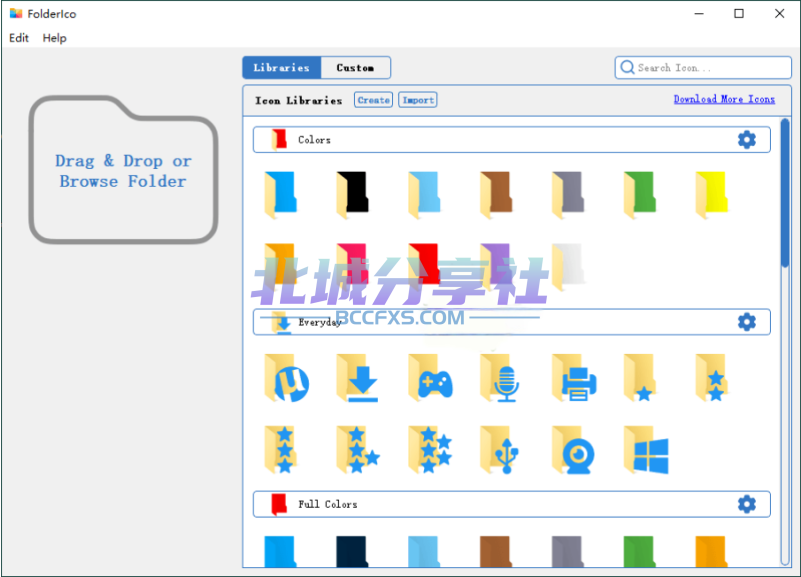Image resolution: width=801 pixels, height=577 pixels.
Task: Choose gray folder in Full Colors library
Action: point(568,551)
